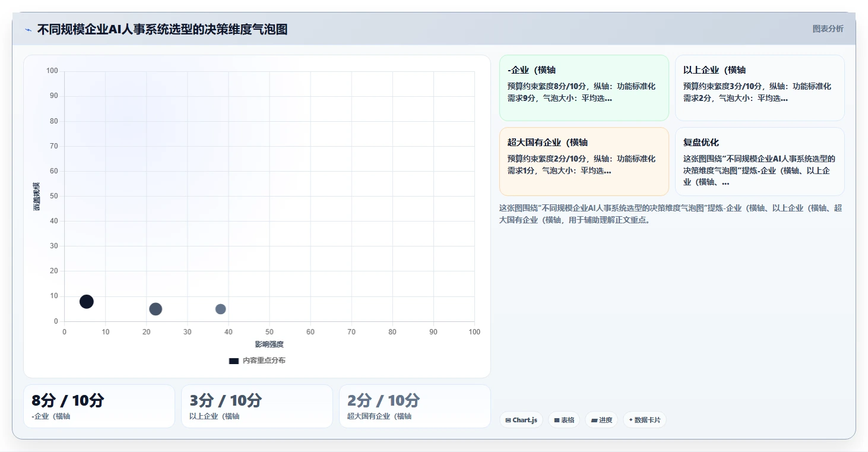This screenshot has width=868, height=452.
Task: Click the -企业（横轴 label under 8分
Action: click(51, 416)
